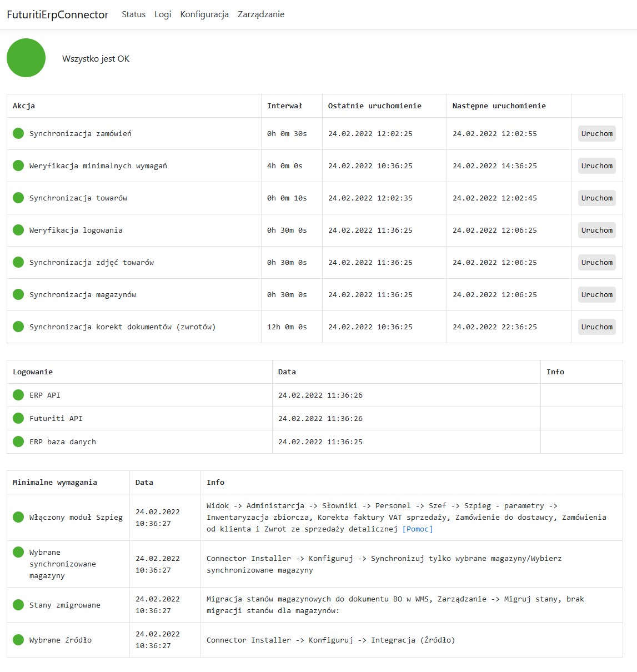Screen dimensions: 637x672
Task: Click the large green overall status circle
Action: 26,58
